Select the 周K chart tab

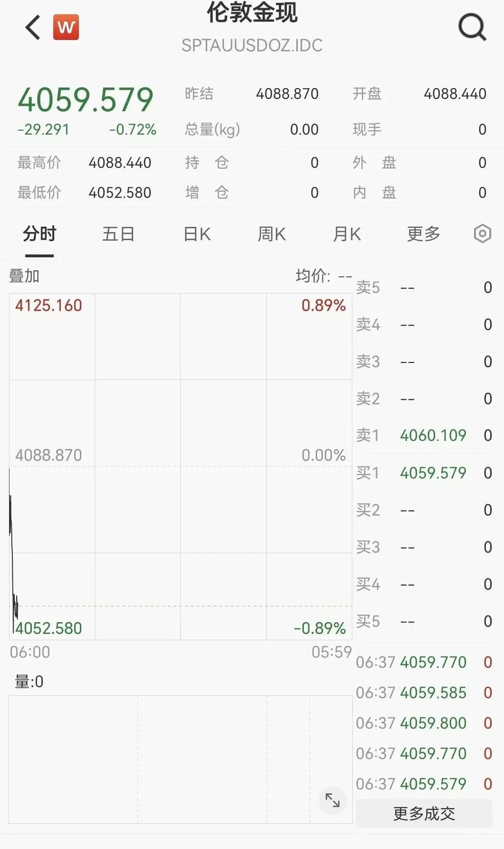(x=271, y=234)
